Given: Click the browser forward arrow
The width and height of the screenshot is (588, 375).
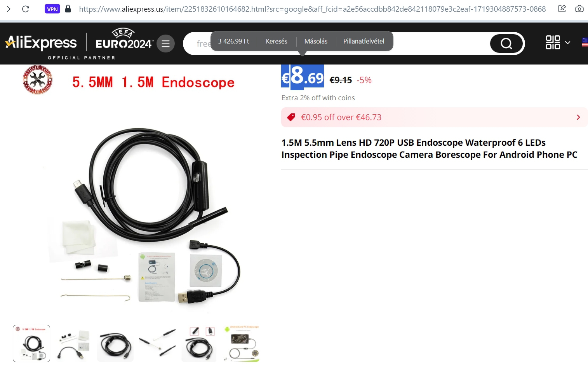Looking at the screenshot, I should [x=9, y=9].
